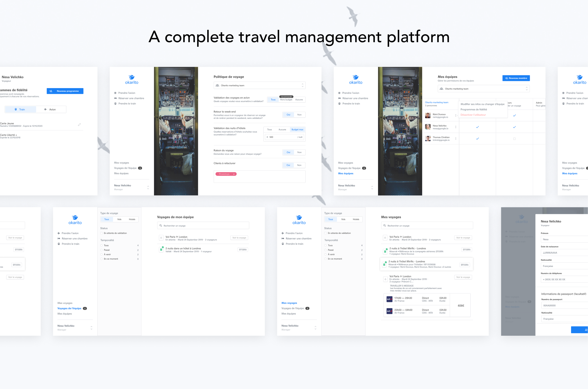The image size is (588, 389).
Task: Set Retour le week-end to Non
Action: [299, 115]
